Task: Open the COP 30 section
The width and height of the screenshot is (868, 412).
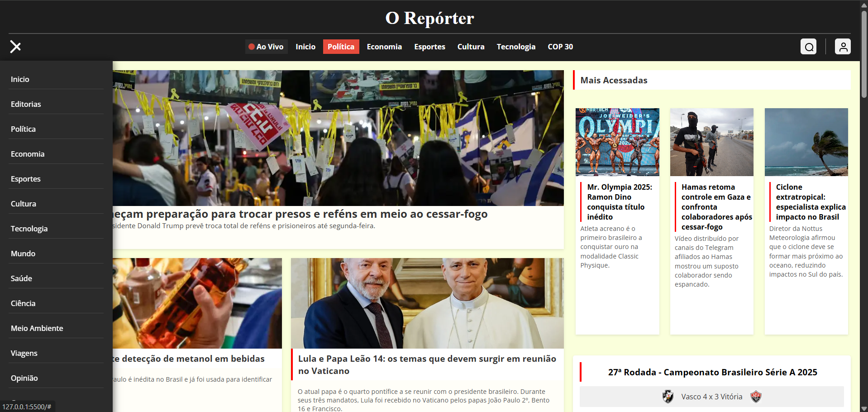Action: coord(560,46)
